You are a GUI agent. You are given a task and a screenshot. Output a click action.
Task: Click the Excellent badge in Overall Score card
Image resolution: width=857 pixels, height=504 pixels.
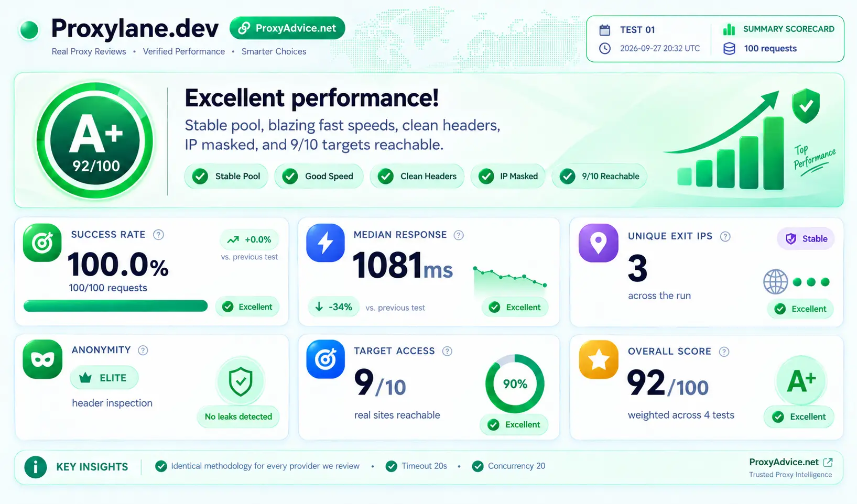click(799, 417)
